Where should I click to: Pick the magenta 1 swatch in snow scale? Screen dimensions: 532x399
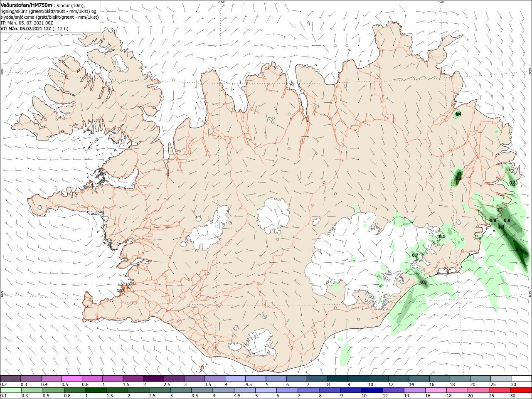click(x=113, y=379)
